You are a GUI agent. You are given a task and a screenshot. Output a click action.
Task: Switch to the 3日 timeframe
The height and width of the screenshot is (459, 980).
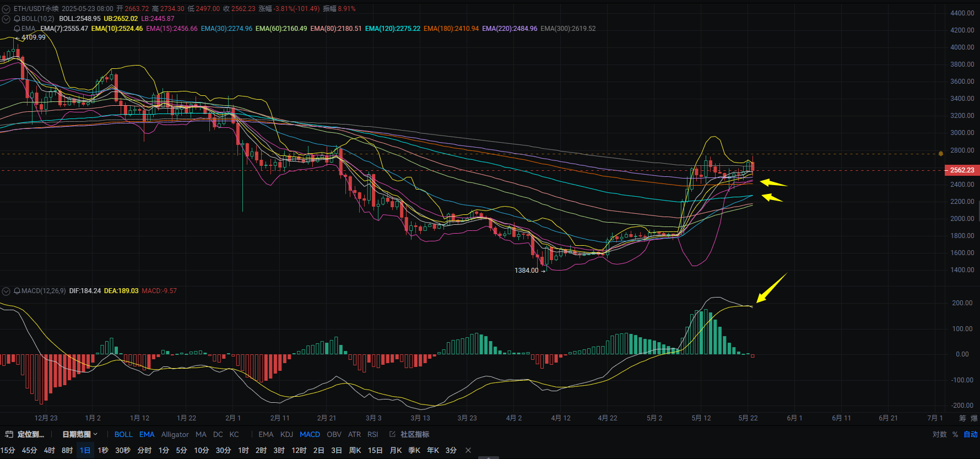(337, 450)
